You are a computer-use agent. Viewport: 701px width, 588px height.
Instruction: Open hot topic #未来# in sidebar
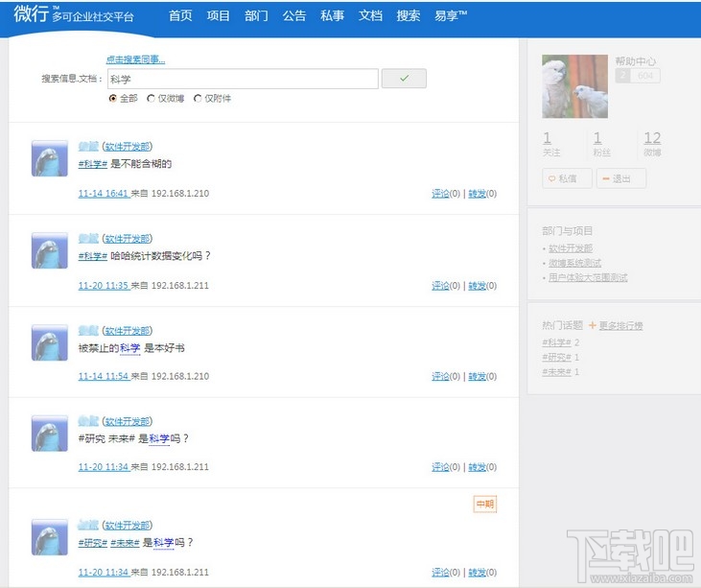556,372
